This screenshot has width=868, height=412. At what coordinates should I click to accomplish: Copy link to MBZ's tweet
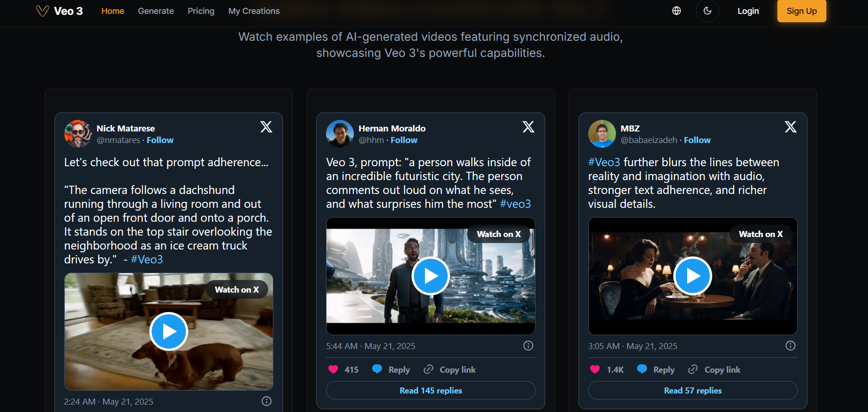(x=714, y=369)
